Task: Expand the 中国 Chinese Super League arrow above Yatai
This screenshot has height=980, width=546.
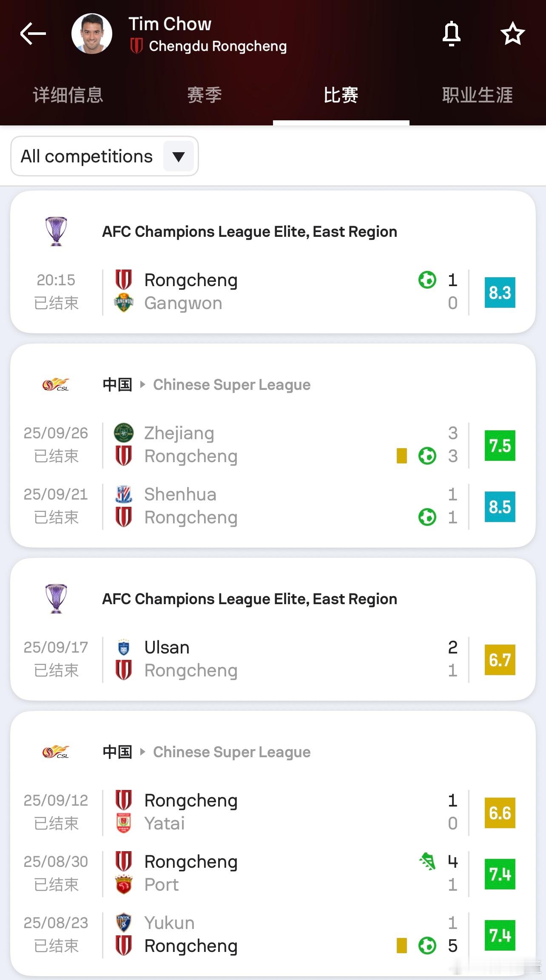Action: coord(143,752)
